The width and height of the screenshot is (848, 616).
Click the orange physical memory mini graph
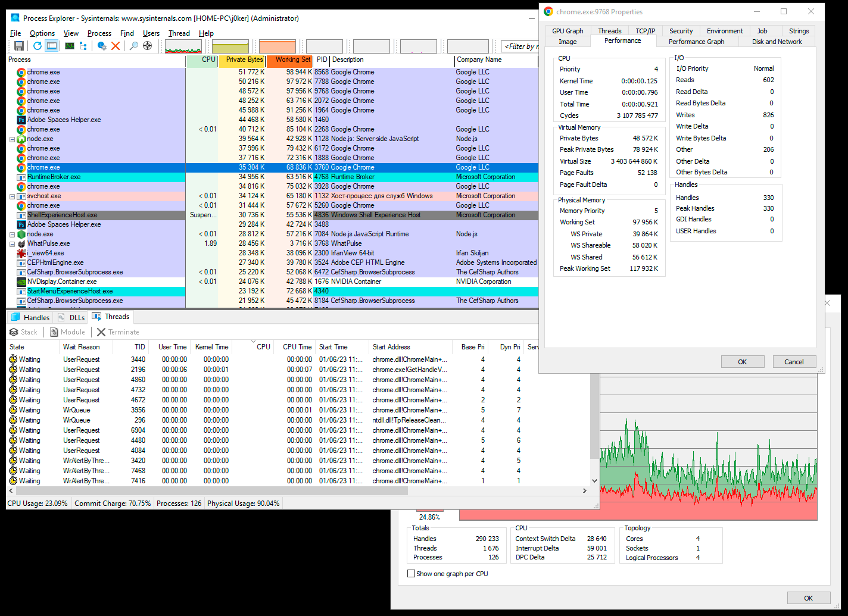click(278, 46)
